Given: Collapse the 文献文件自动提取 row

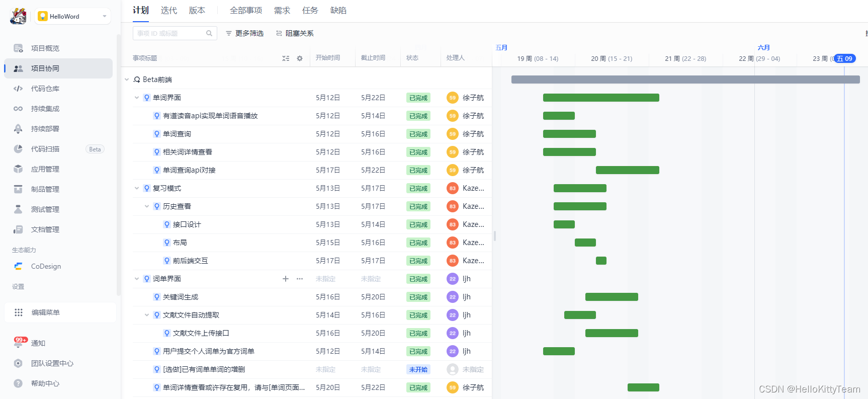Looking at the screenshot, I should coord(147,315).
